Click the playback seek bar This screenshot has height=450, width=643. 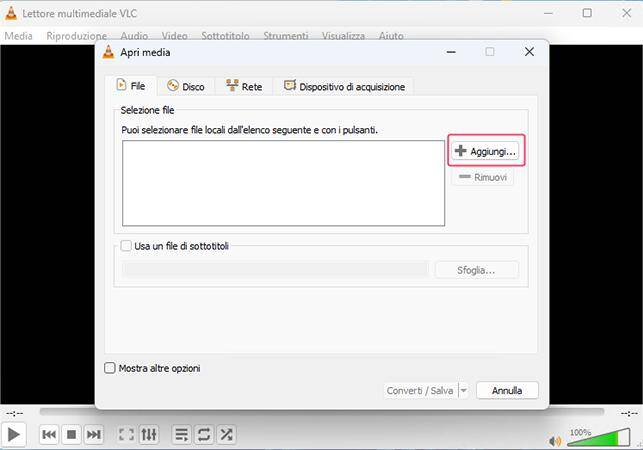click(322, 411)
